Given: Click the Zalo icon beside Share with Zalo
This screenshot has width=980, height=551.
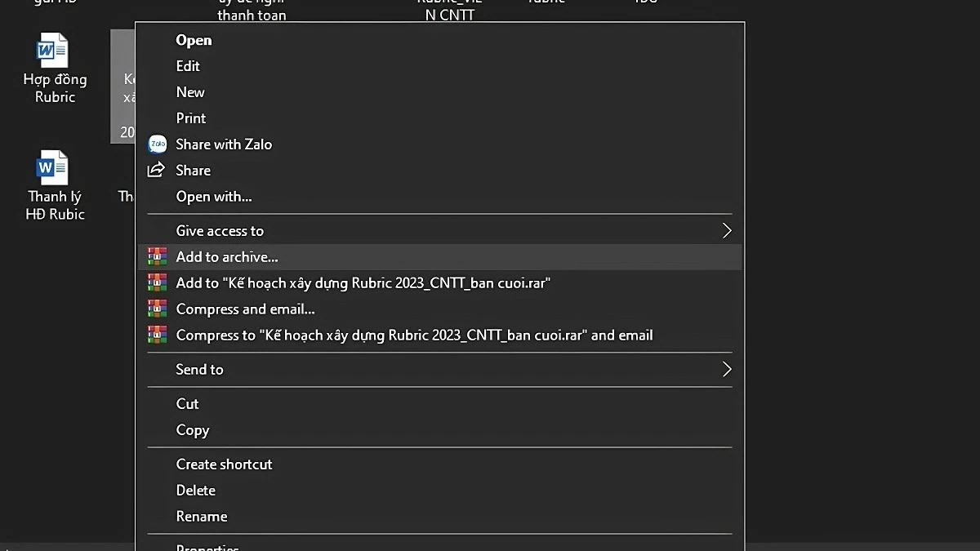Looking at the screenshot, I should pyautogui.click(x=157, y=144).
